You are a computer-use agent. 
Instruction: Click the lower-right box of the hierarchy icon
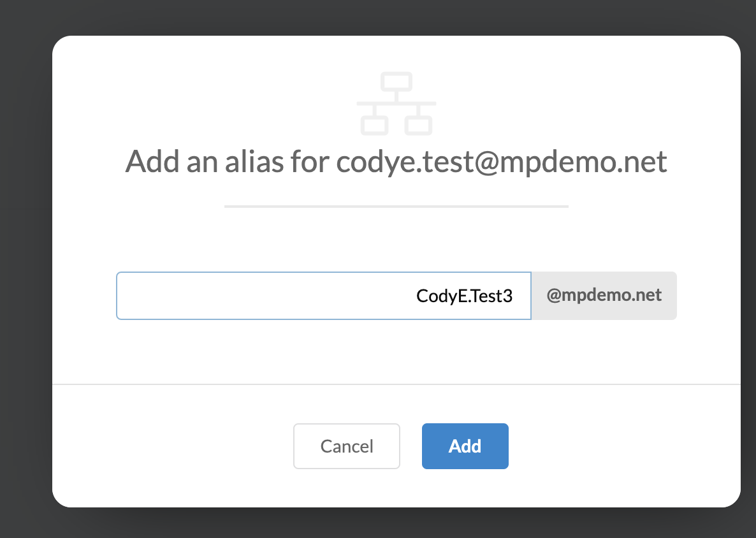pos(418,126)
